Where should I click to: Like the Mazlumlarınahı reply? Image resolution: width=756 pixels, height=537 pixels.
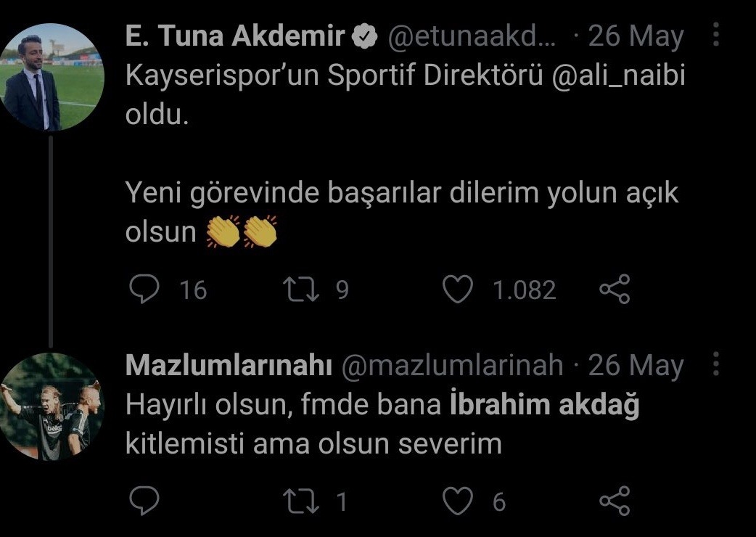point(457,501)
